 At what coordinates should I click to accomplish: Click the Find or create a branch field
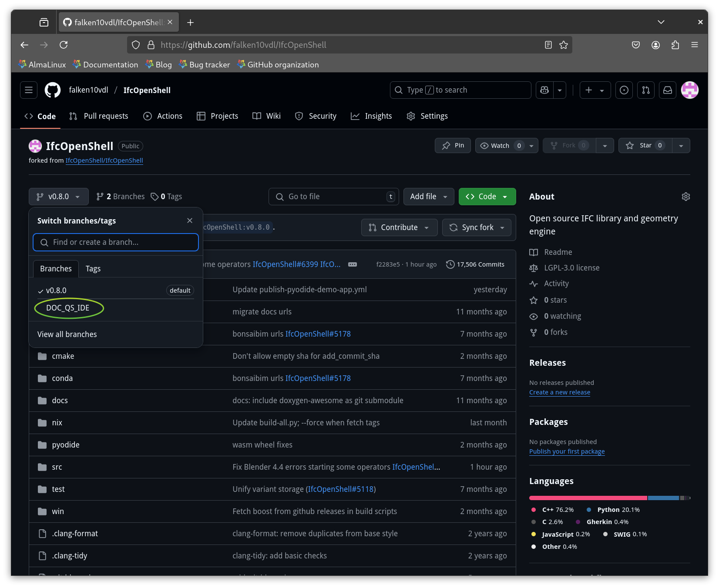(x=116, y=242)
